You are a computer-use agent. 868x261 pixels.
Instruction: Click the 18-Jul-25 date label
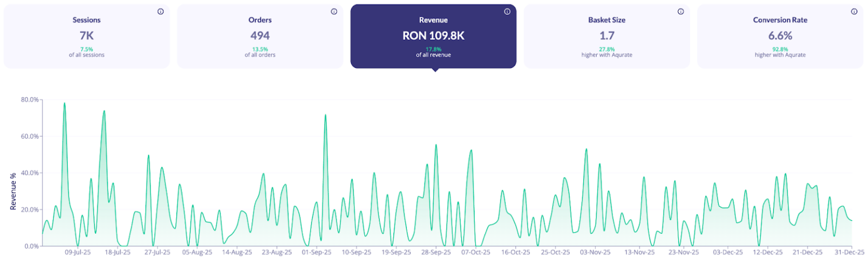tap(118, 253)
